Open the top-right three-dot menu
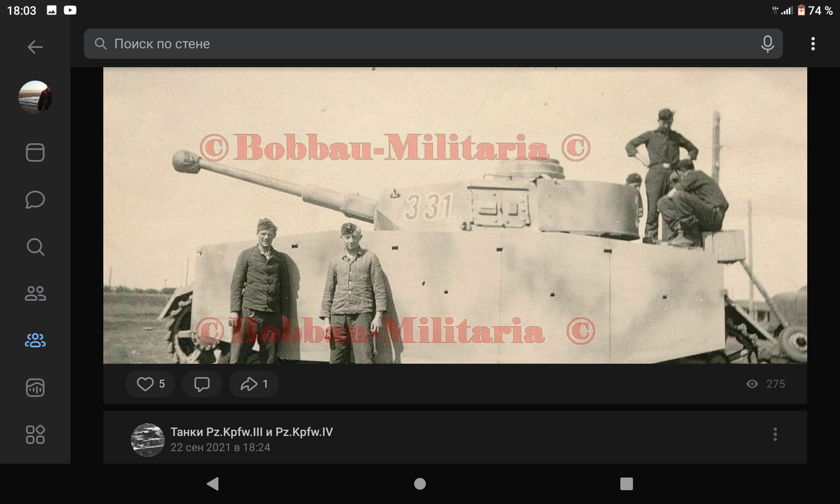Viewport: 840px width, 504px height. click(x=812, y=44)
